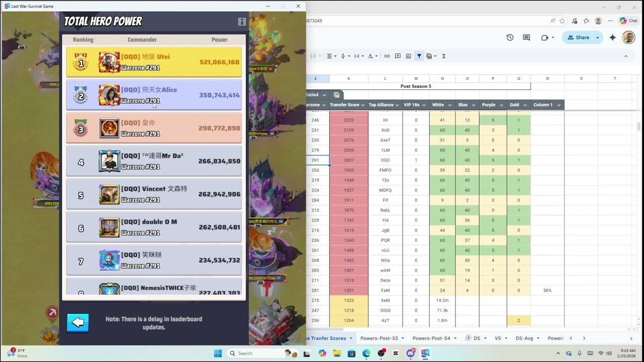The image size is (644, 362).
Task: Open the browser three-dot settings menu
Action: [x=610, y=21]
